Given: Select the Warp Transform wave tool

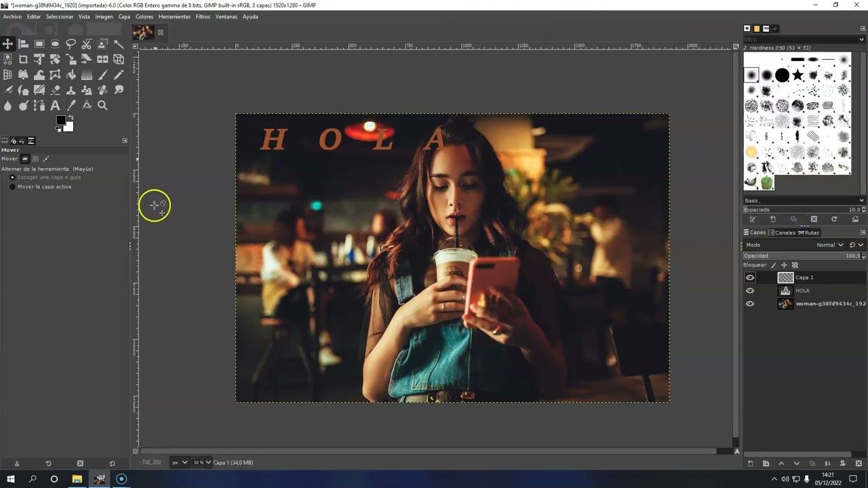Looking at the screenshot, I should point(39,75).
